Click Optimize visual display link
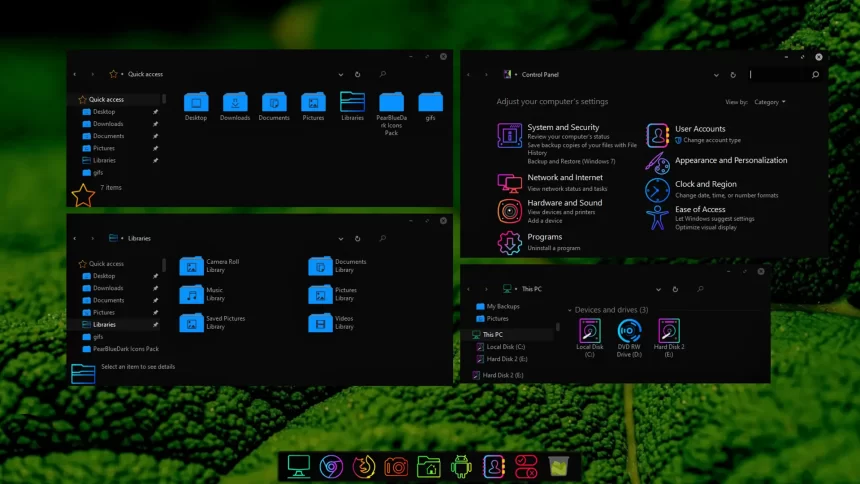 (706, 227)
